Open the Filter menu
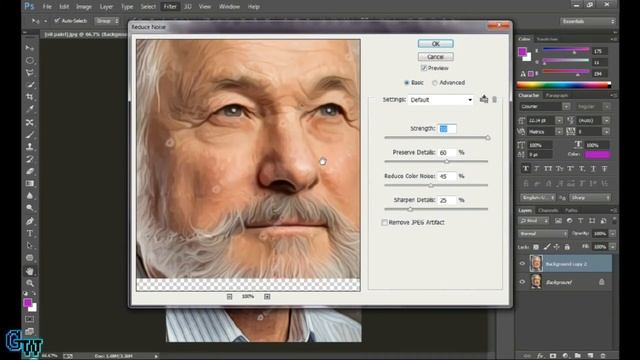The width and height of the screenshot is (640, 360). 170,7
